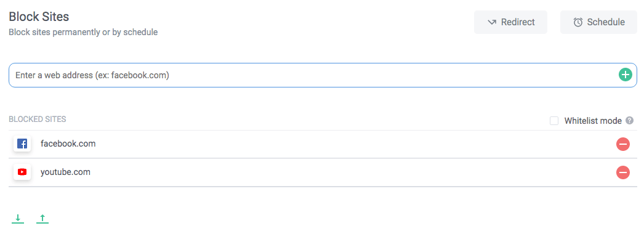
Task: Click the Facebook favicon in the blocked list
Action: click(22, 144)
